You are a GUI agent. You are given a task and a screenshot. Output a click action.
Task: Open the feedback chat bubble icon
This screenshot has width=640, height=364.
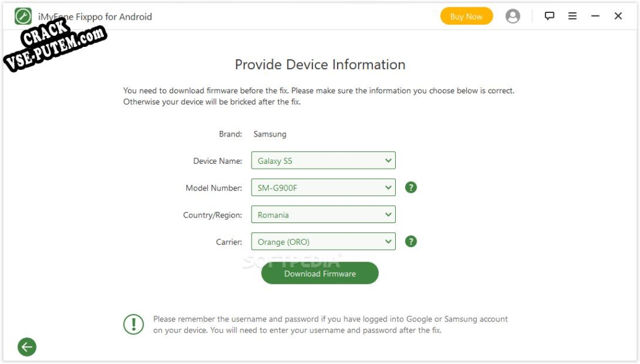[x=549, y=16]
